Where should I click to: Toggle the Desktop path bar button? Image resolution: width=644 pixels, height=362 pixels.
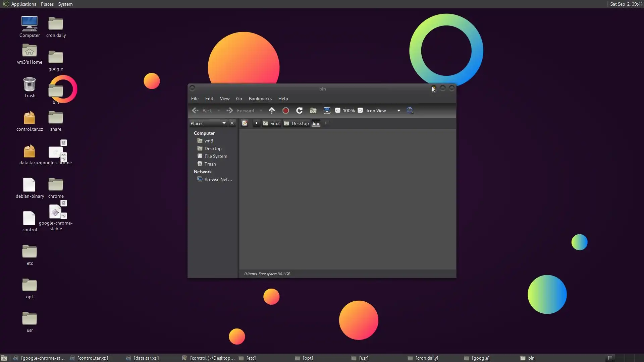(x=296, y=123)
